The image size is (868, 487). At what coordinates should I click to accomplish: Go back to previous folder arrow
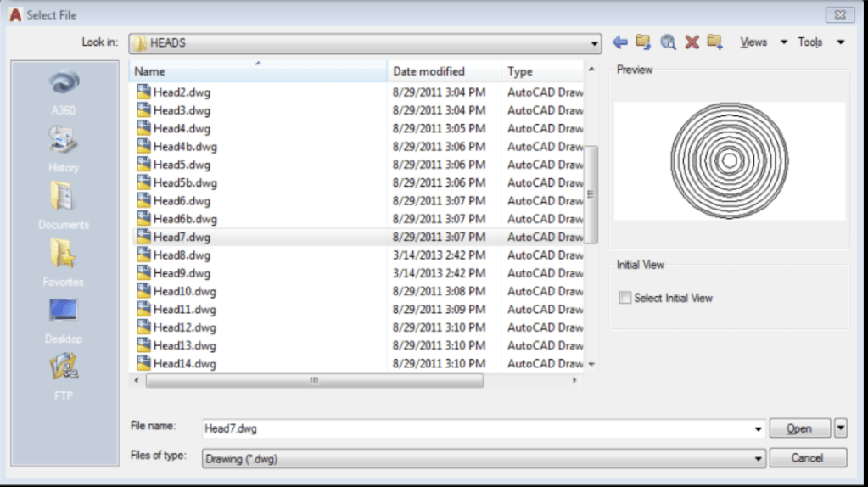pos(620,42)
